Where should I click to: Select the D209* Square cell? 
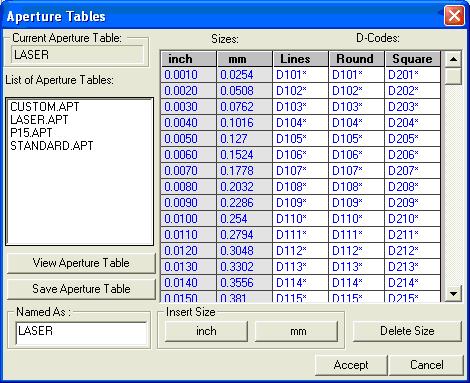pyautogui.click(x=413, y=203)
